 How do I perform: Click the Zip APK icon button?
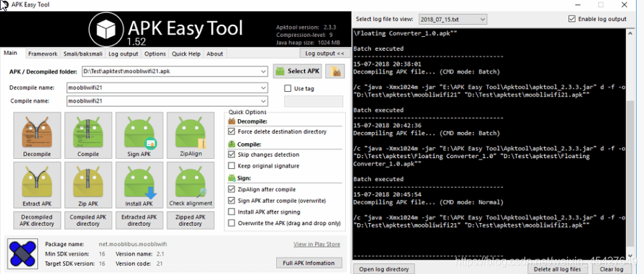(88, 185)
